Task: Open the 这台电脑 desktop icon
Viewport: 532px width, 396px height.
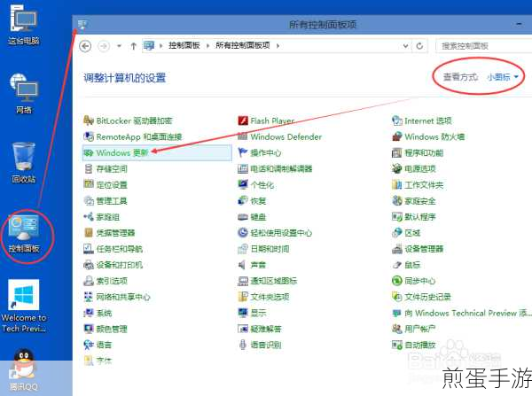Action: point(23,26)
